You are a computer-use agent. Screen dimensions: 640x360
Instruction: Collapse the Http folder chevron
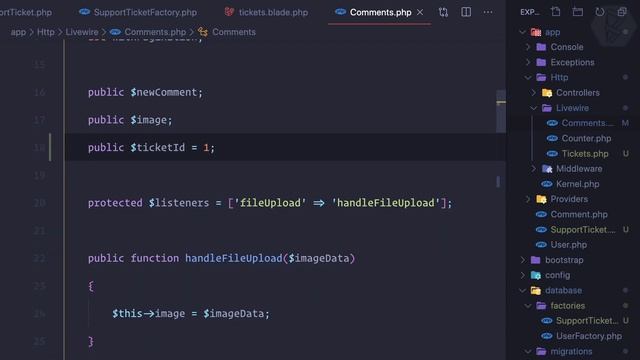point(528,78)
